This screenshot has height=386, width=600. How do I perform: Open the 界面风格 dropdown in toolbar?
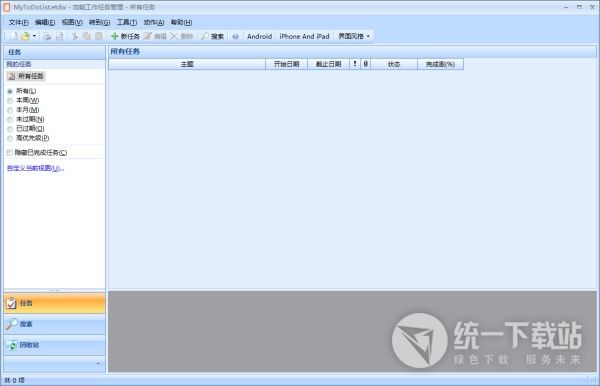coord(354,36)
